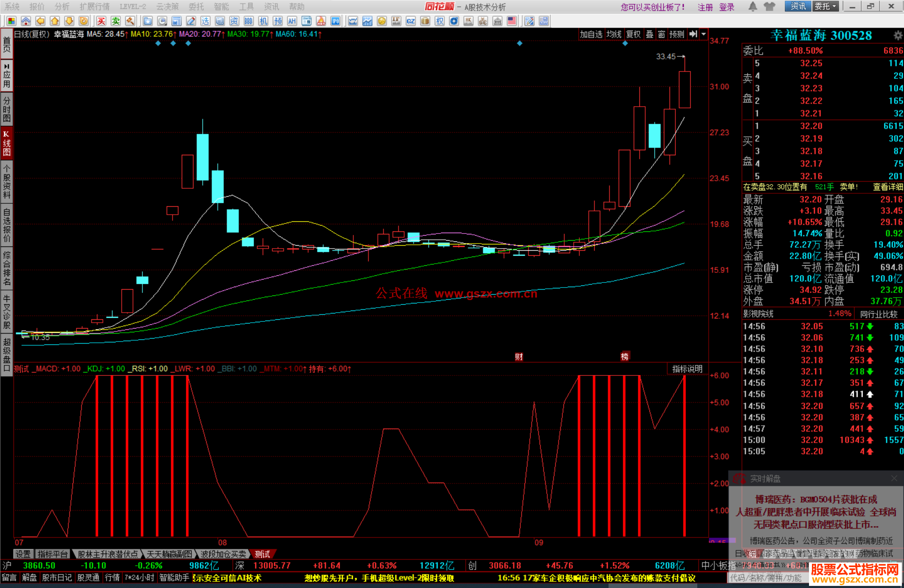Click the AH shares toolbar icon
The image size is (904, 588).
coord(292,21)
